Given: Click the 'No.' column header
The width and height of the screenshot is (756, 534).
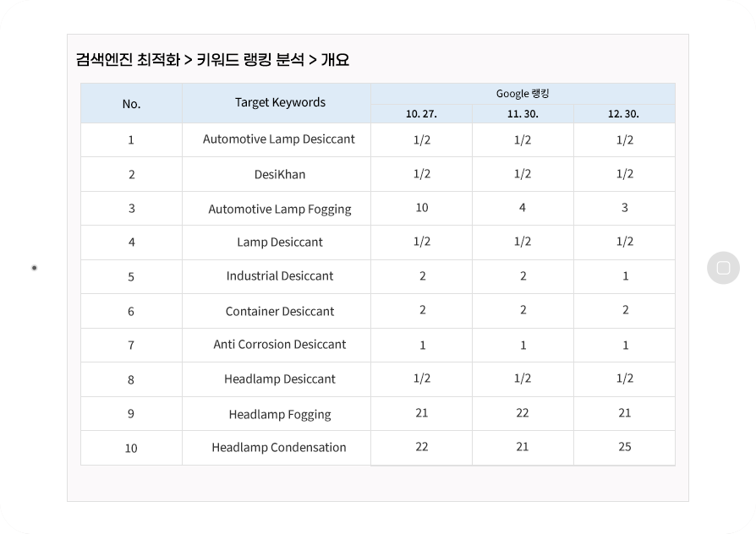Looking at the screenshot, I should [x=131, y=104].
